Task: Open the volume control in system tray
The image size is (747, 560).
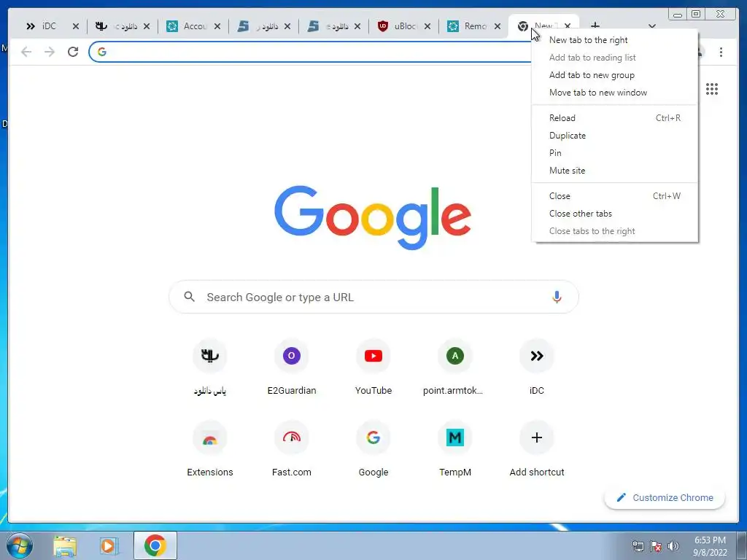Action: 673,546
